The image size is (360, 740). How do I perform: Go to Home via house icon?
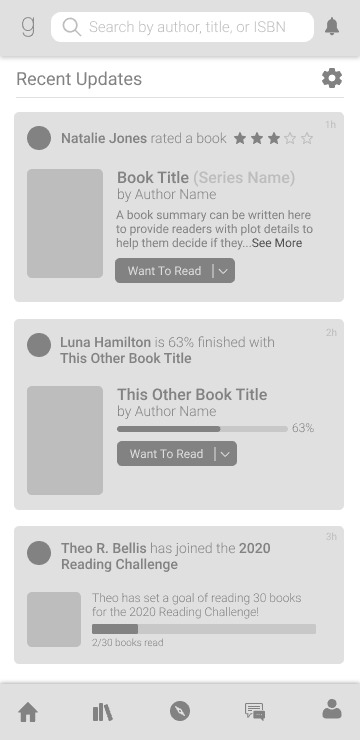pos(28,712)
